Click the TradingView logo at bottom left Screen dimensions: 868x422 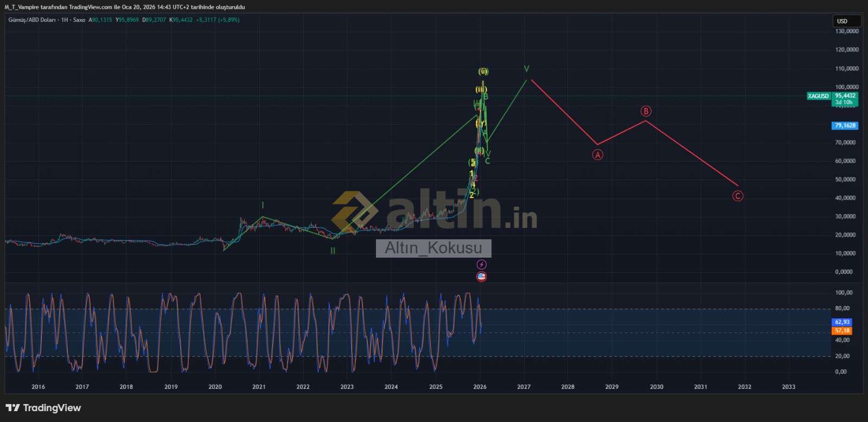pos(43,408)
